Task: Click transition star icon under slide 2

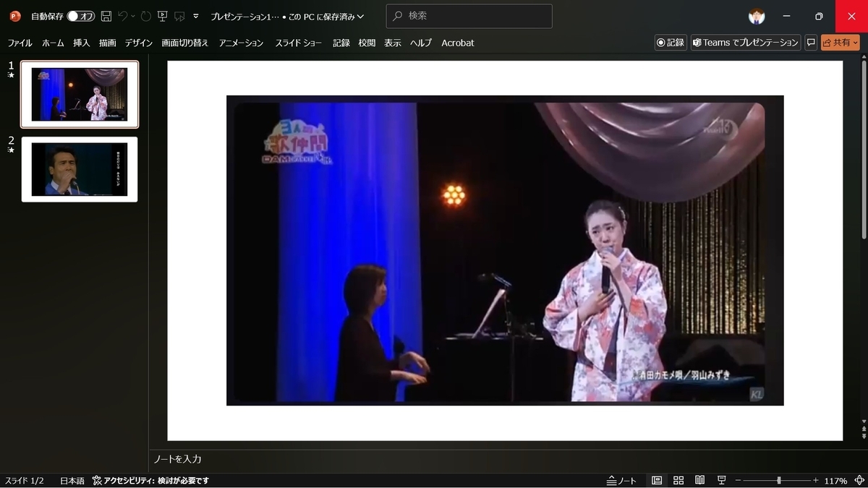Action: [11, 150]
